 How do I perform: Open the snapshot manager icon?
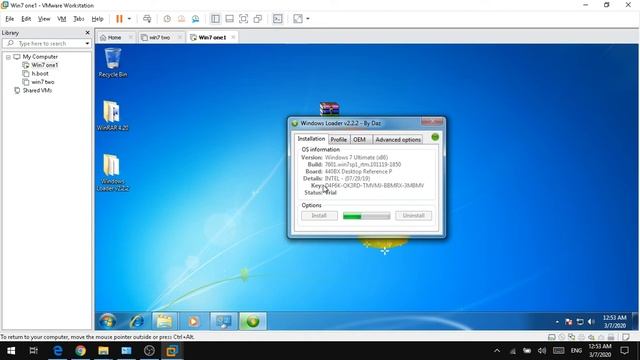coord(196,19)
